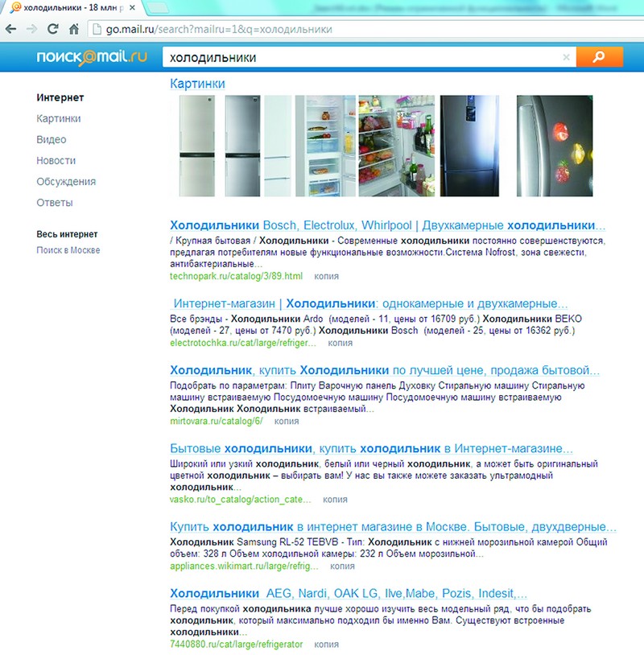Open Видео search category

(51, 139)
